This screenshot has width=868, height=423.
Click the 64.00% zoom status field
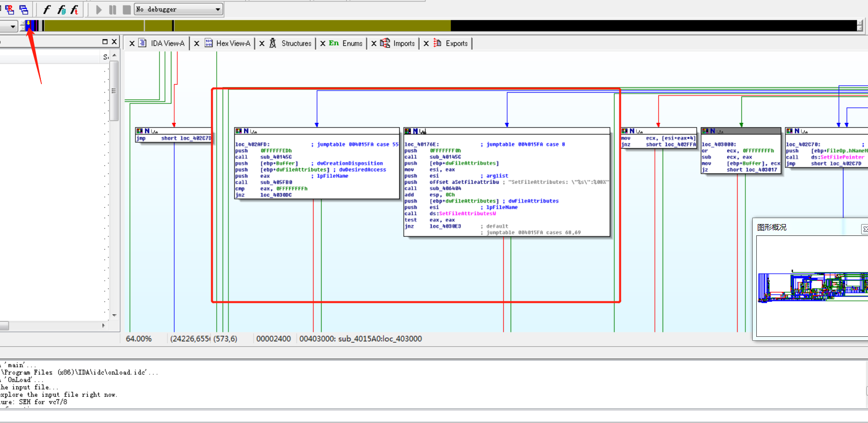[139, 339]
